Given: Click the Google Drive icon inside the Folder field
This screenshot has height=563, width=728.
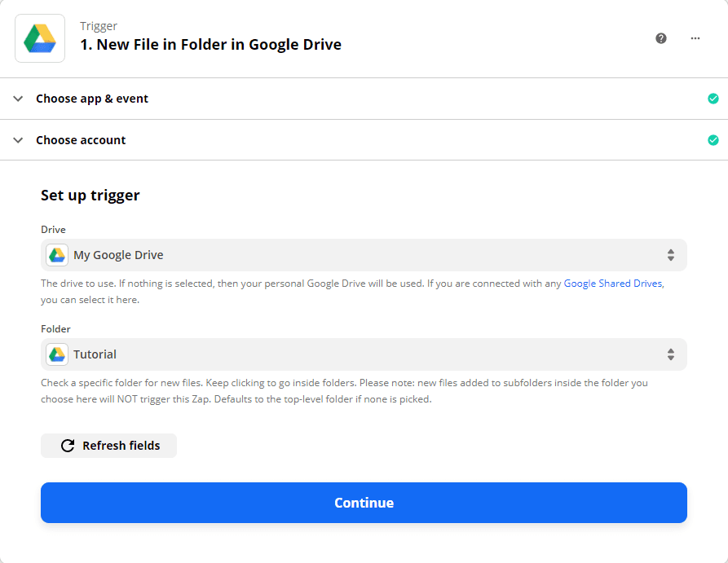Looking at the screenshot, I should 56,354.
